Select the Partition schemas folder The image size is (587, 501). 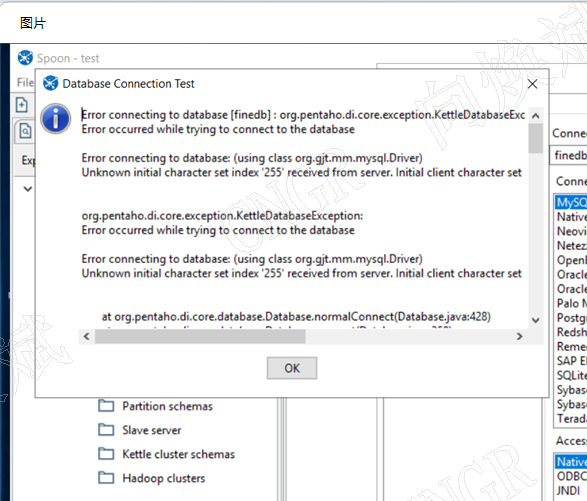(167, 406)
